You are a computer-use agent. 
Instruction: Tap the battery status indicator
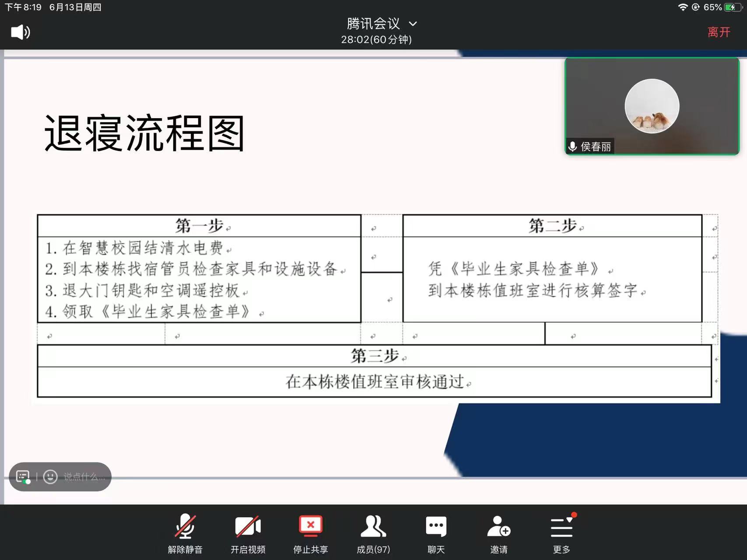[x=732, y=7]
